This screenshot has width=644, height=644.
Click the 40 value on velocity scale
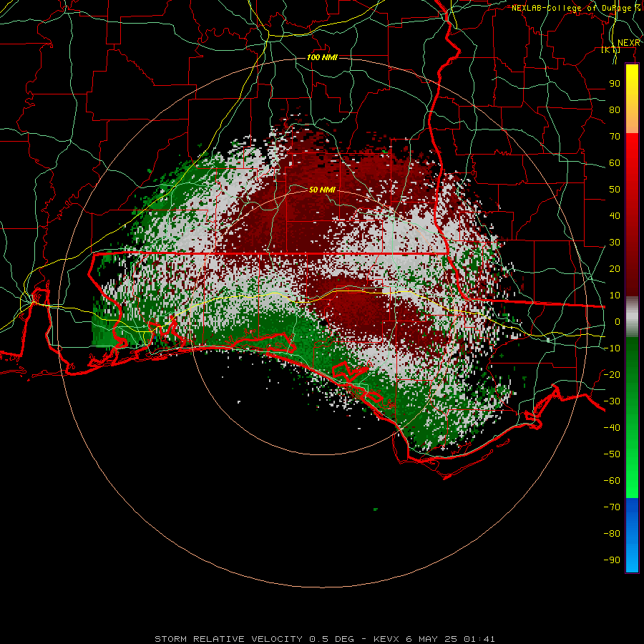pos(615,215)
